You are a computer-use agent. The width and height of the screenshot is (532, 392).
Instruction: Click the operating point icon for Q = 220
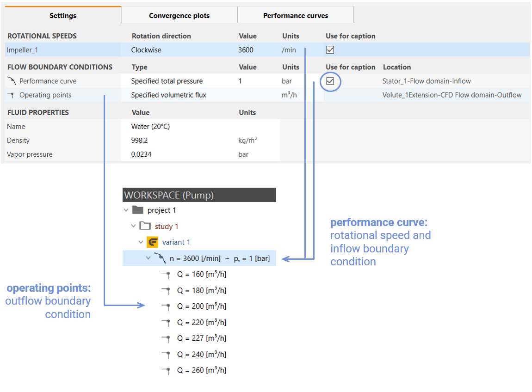pos(166,323)
